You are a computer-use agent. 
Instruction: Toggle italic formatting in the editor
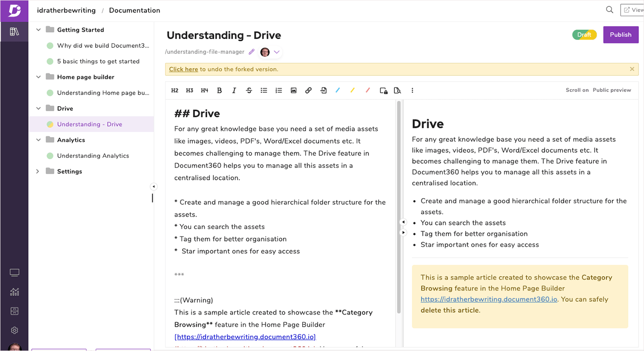234,90
